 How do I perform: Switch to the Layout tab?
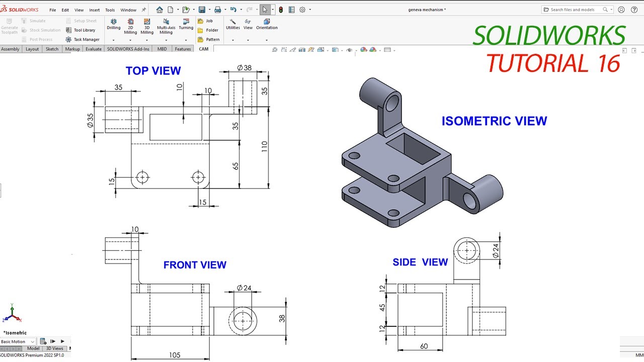(x=32, y=49)
